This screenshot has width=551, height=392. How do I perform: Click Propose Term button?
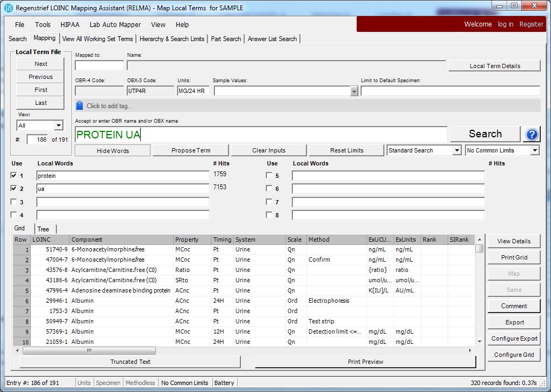click(191, 150)
